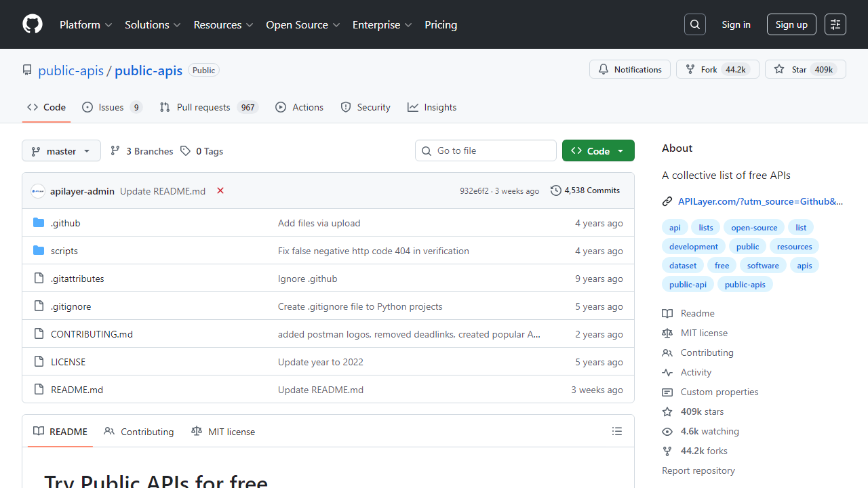Expand the master branch selector

[x=61, y=150]
